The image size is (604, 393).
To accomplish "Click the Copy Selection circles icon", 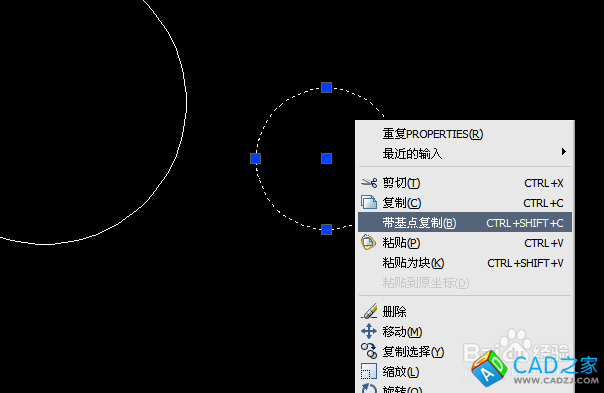I will tap(369, 351).
